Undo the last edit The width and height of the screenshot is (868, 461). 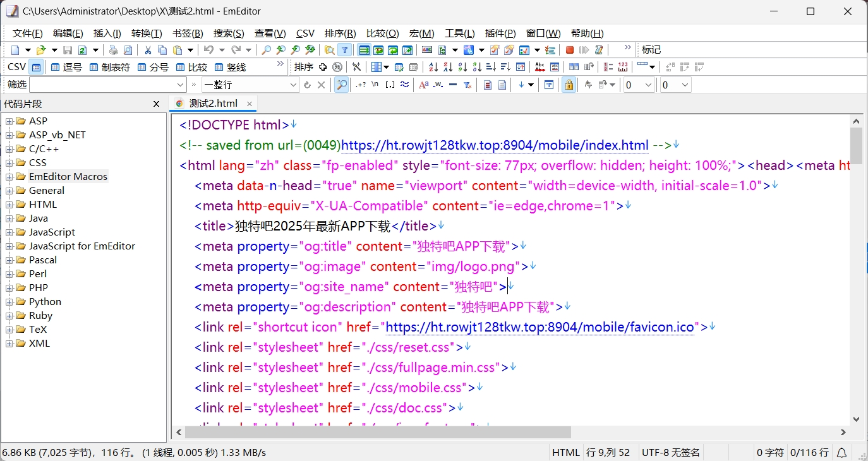[x=208, y=50]
